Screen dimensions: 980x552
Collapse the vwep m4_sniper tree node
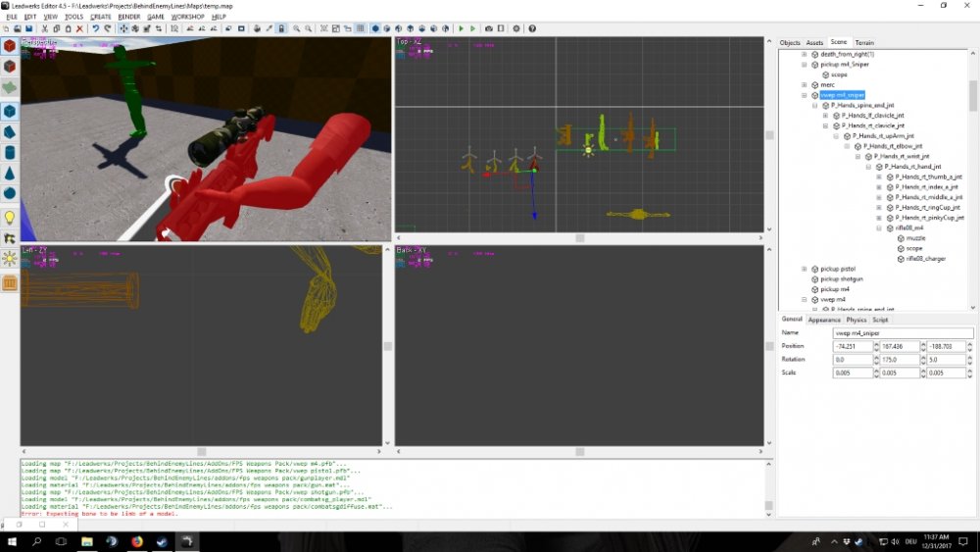(804, 95)
